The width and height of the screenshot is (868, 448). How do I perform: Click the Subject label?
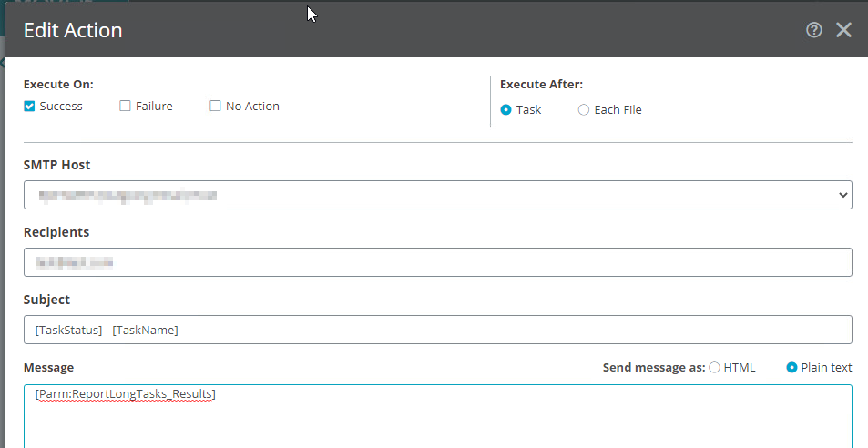point(46,300)
